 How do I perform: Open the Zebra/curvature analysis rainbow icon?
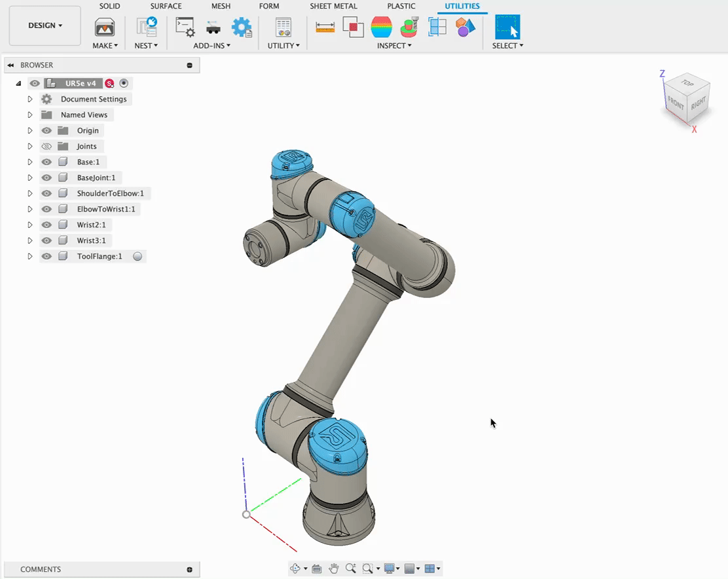pos(382,27)
